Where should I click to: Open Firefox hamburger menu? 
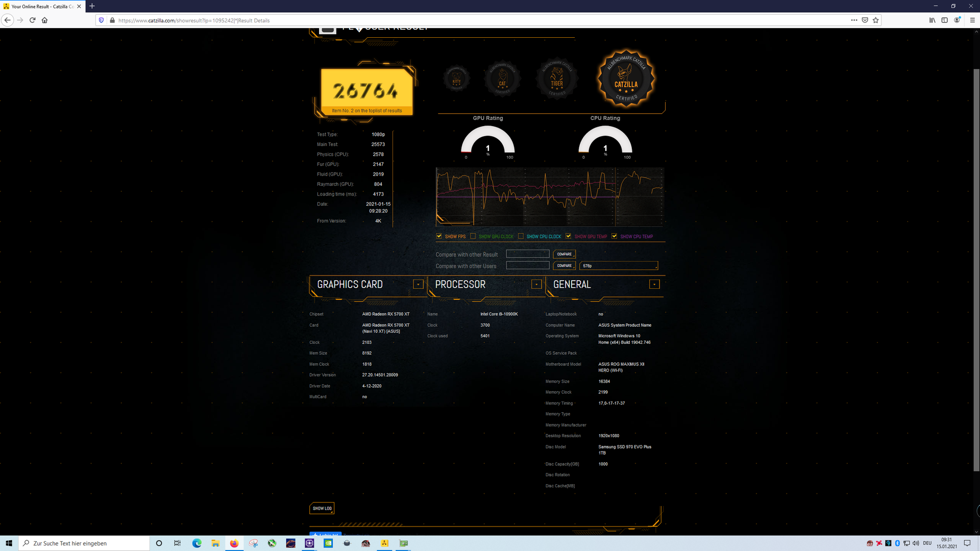point(972,20)
